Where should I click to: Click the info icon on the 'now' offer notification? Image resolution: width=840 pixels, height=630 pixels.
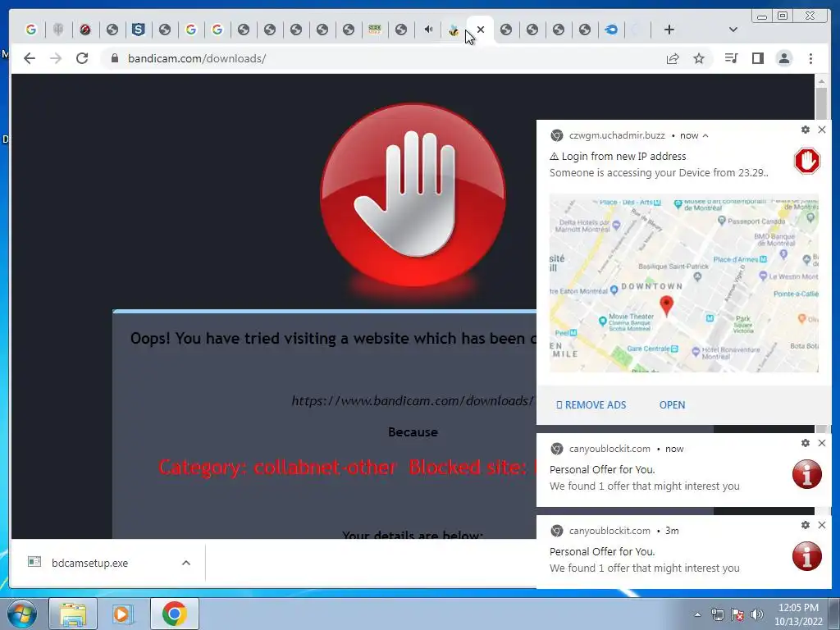tap(807, 474)
